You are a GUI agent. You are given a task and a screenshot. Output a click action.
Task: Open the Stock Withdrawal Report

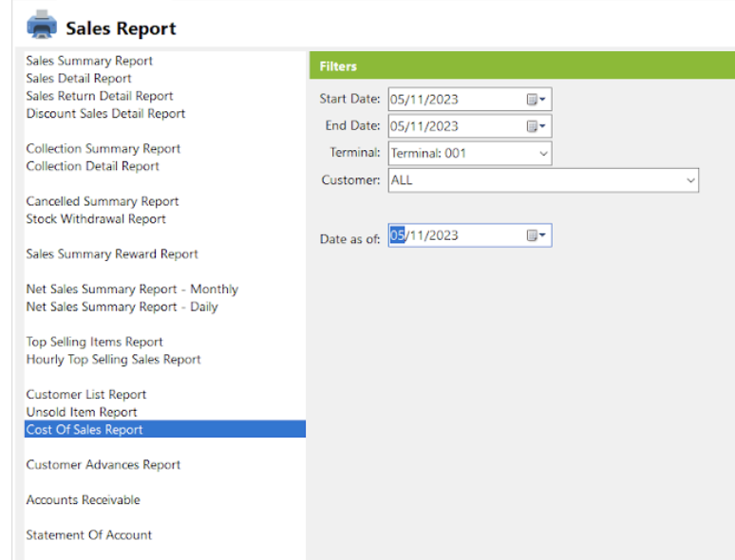pos(96,219)
